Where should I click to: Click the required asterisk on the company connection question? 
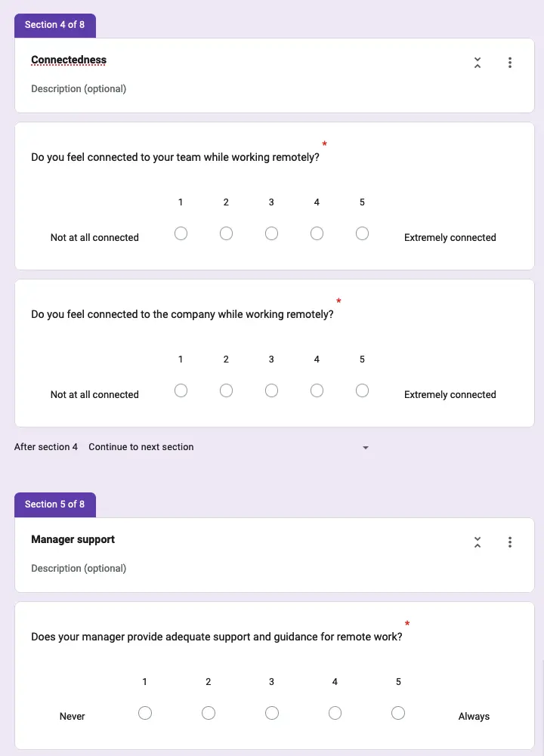338,301
